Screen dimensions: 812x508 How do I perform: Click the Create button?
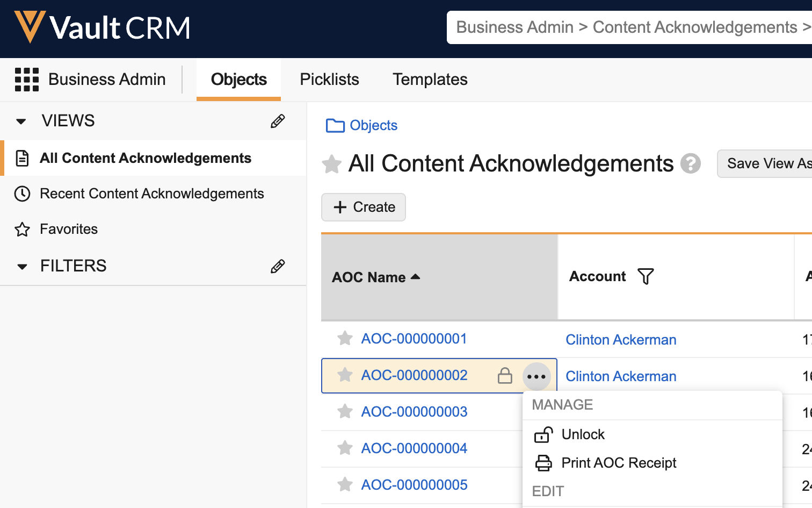(364, 207)
